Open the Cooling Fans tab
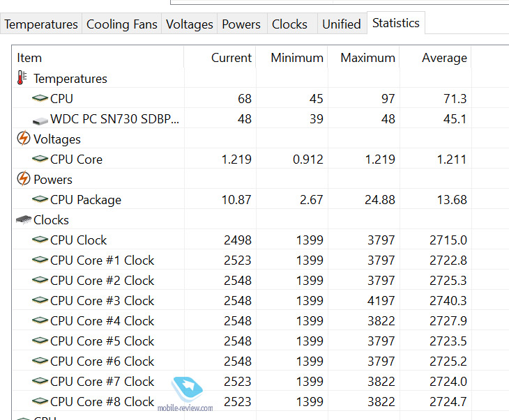 [121, 24]
